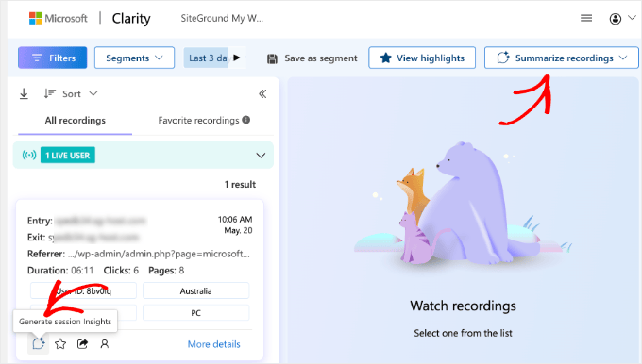Share the recording with the share icon

pos(82,344)
